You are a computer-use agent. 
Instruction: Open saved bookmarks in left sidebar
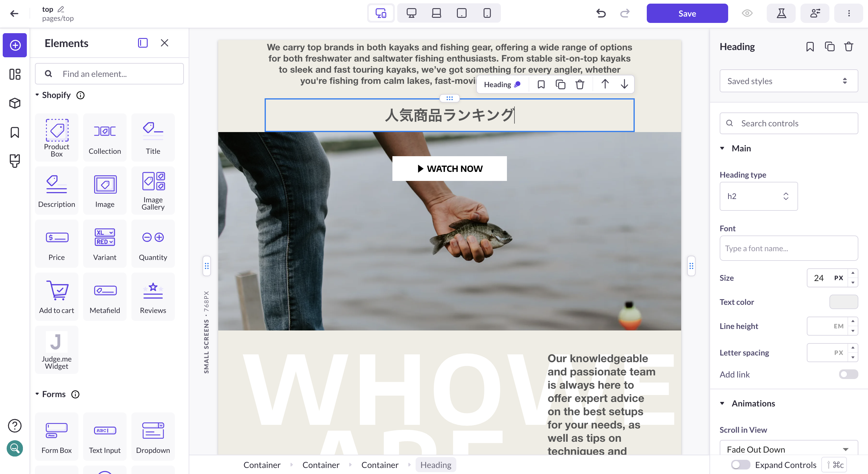tap(15, 132)
